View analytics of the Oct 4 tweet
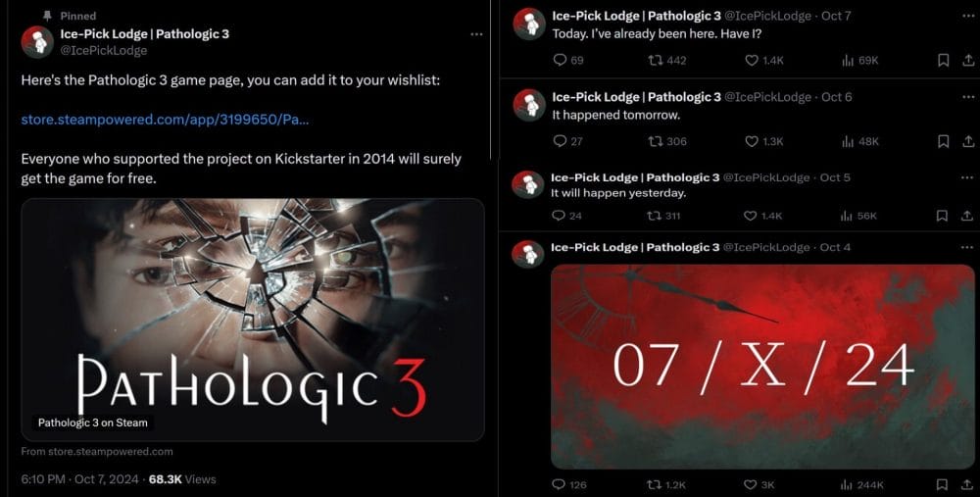Screen dimensions: 980x497 tap(862, 484)
